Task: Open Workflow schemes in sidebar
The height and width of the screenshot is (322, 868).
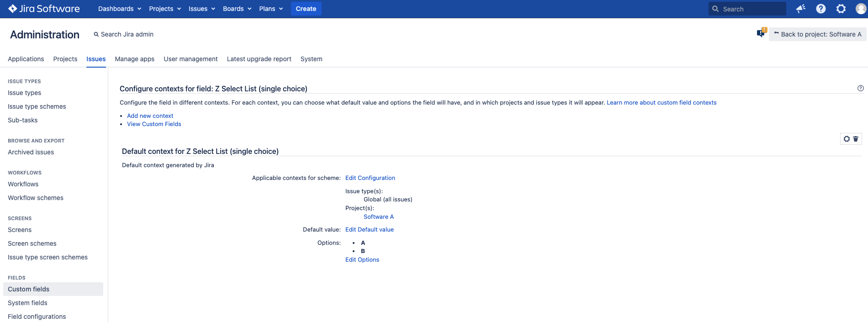Action: point(36,198)
